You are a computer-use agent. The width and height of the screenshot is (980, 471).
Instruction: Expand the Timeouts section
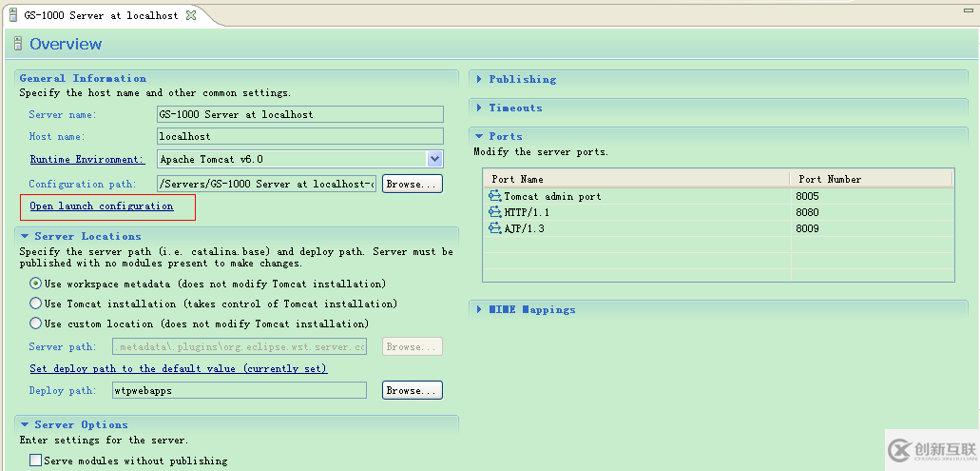coord(479,108)
